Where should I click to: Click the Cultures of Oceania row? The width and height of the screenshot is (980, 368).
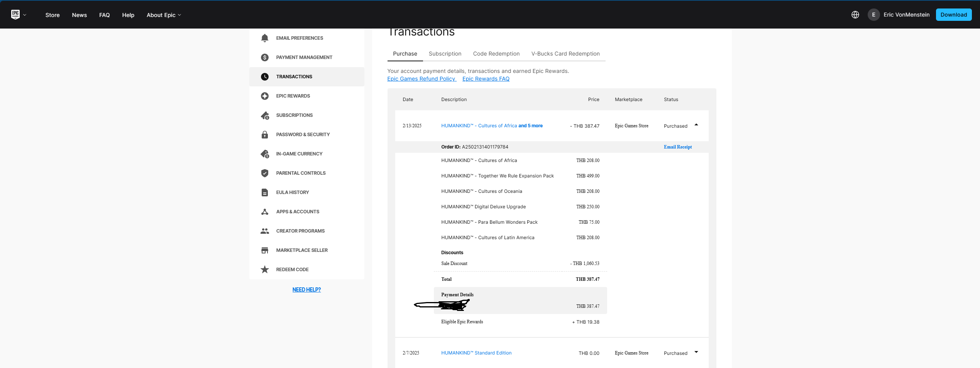pyautogui.click(x=520, y=191)
